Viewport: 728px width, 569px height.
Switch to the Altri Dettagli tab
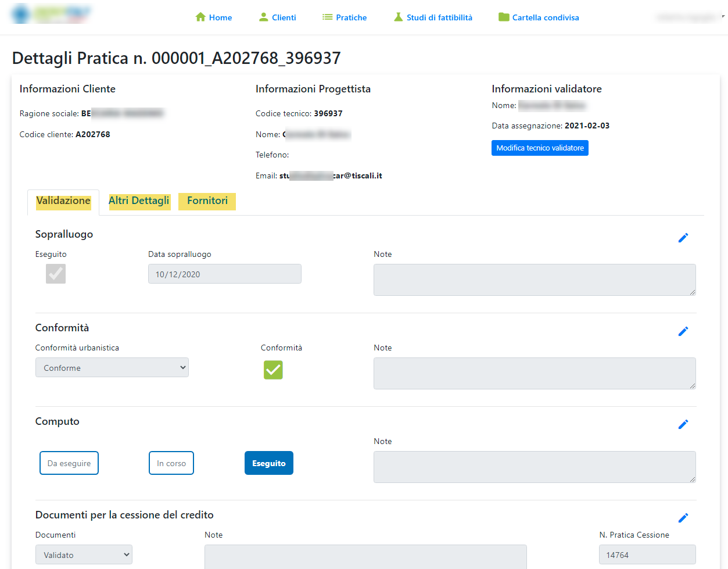139,201
